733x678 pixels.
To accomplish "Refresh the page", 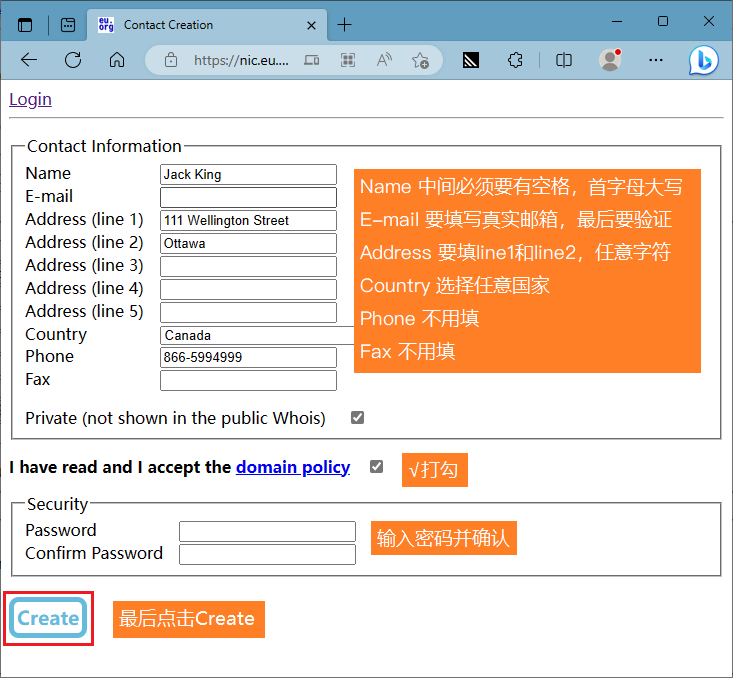I will click(73, 60).
